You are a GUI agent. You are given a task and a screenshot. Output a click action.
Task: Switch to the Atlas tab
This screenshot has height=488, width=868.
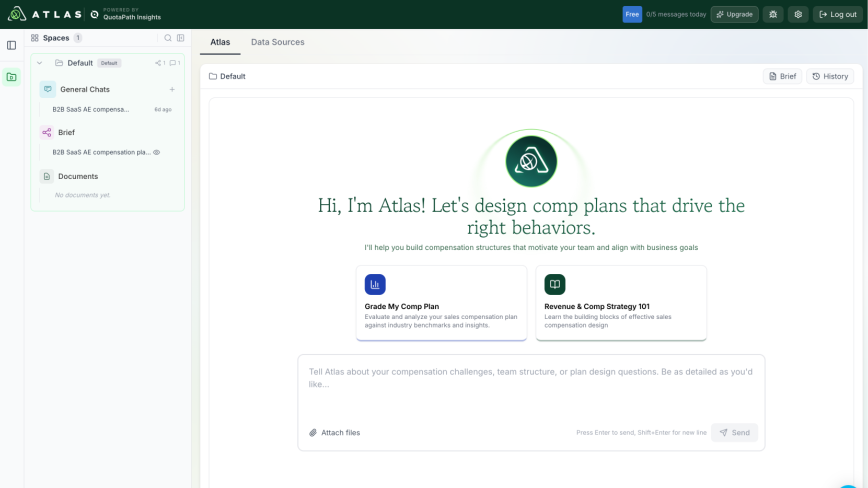220,42
